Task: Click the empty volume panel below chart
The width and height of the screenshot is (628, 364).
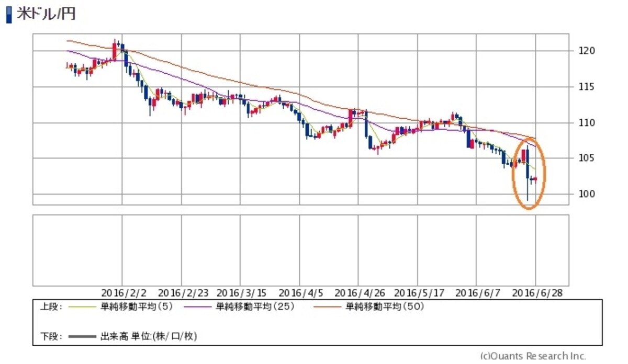Action: click(x=300, y=250)
